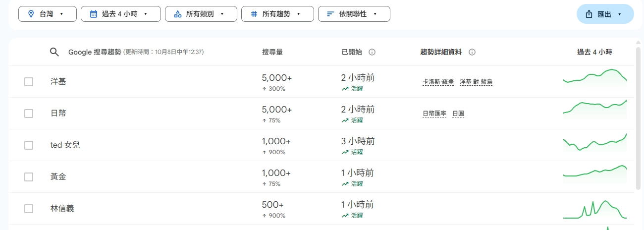Click the vertical scrollbar of the trends list

638,119
